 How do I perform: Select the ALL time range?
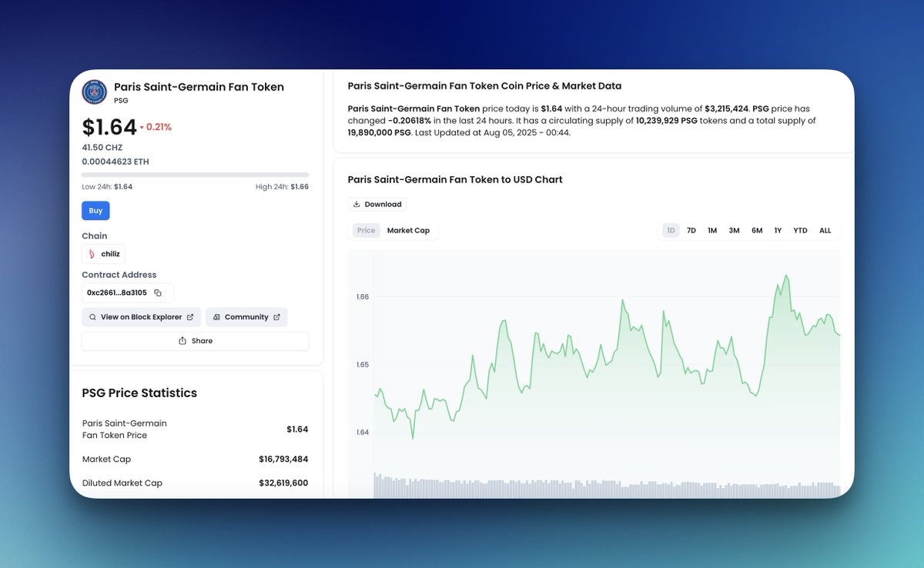825,231
